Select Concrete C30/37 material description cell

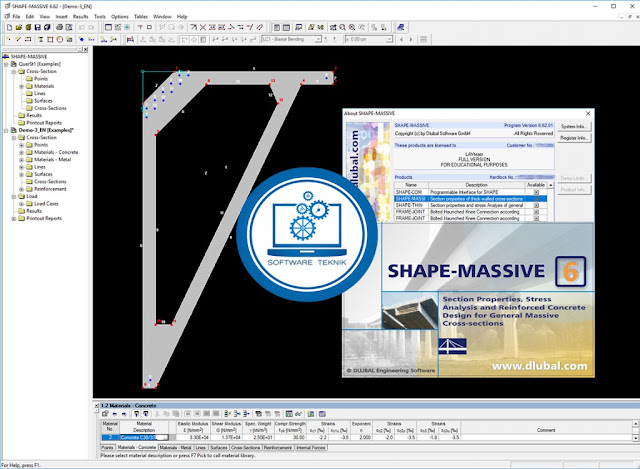(144, 438)
